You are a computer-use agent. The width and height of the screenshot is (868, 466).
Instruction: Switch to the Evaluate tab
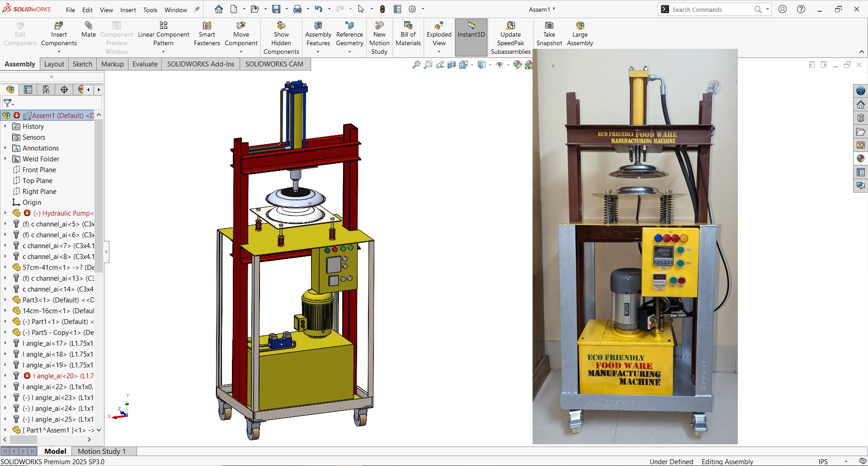(x=145, y=64)
